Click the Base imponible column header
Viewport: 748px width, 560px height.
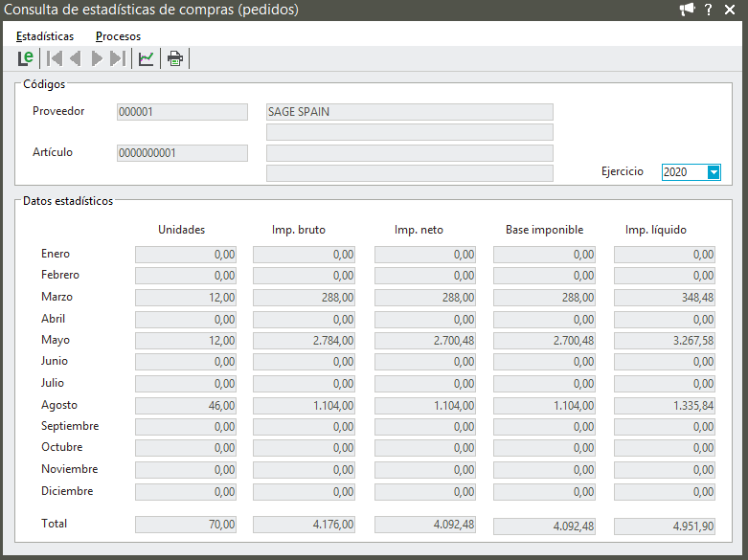point(544,230)
